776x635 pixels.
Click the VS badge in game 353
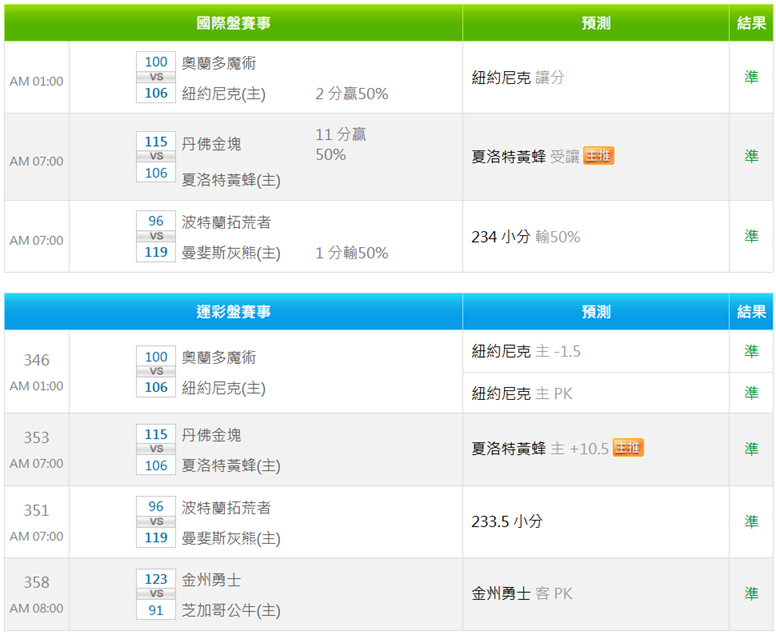tap(156, 448)
